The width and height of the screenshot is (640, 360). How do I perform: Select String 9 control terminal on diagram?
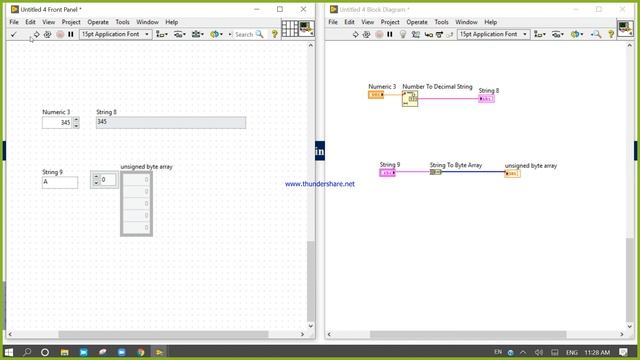click(387, 173)
